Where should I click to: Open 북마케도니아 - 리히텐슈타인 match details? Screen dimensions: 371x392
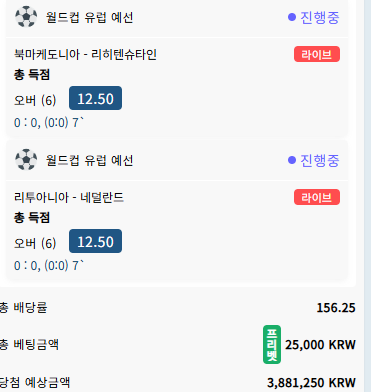click(x=85, y=54)
